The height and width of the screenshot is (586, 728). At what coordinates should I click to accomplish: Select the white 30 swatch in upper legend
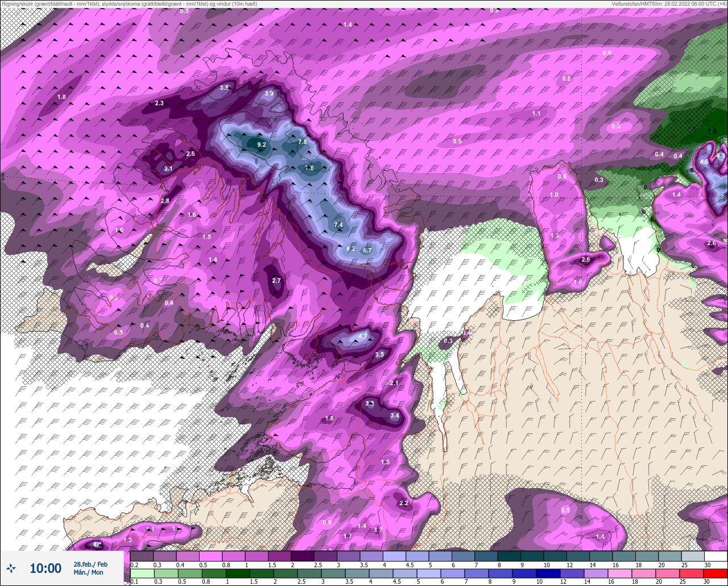click(x=715, y=556)
